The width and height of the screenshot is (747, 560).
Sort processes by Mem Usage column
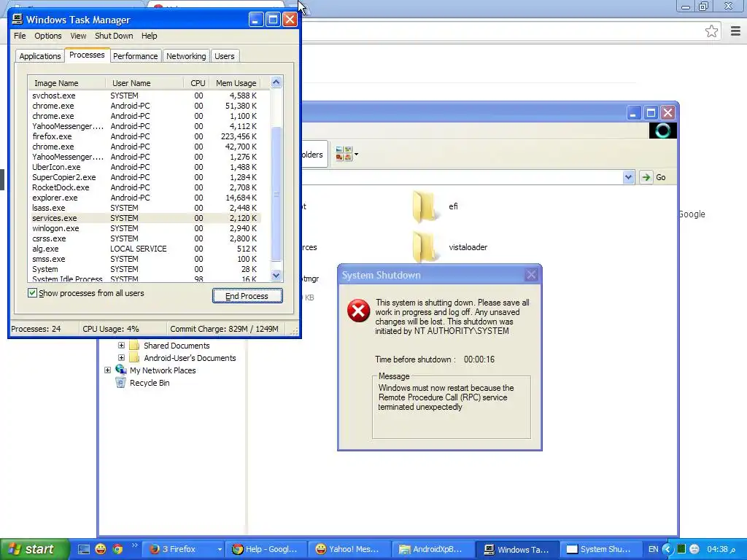(x=236, y=83)
